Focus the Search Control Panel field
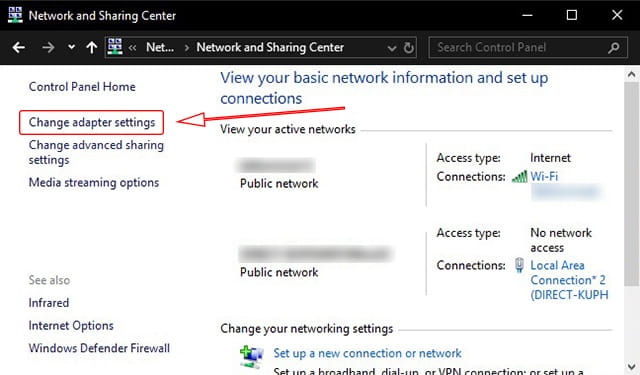 pyautogui.click(x=528, y=48)
